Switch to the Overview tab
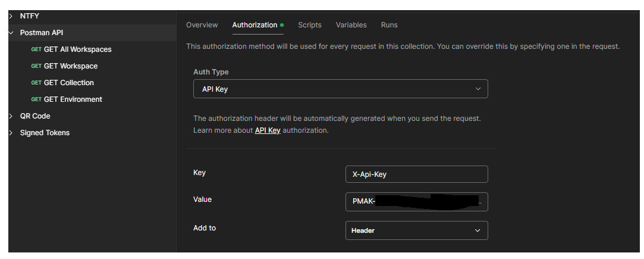 (x=202, y=25)
